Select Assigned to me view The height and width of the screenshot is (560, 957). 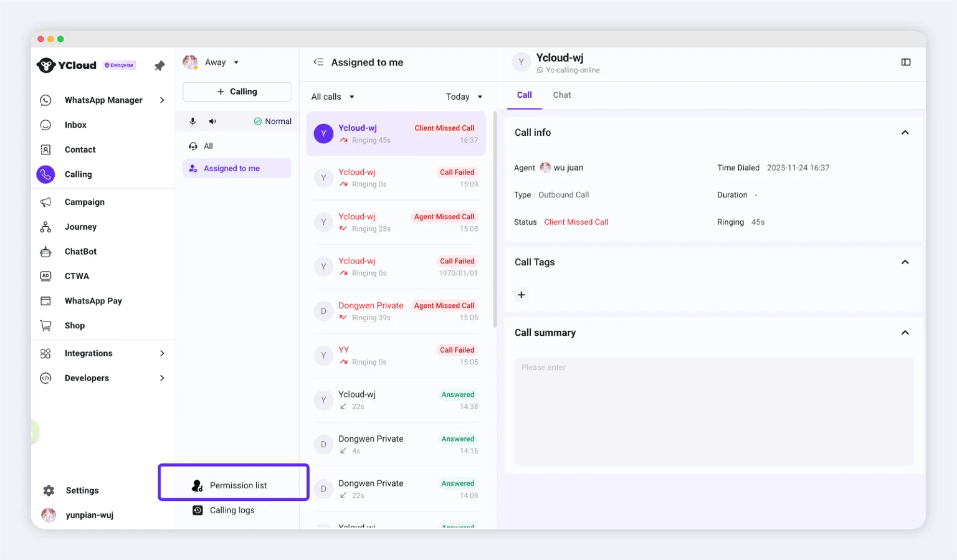237,168
